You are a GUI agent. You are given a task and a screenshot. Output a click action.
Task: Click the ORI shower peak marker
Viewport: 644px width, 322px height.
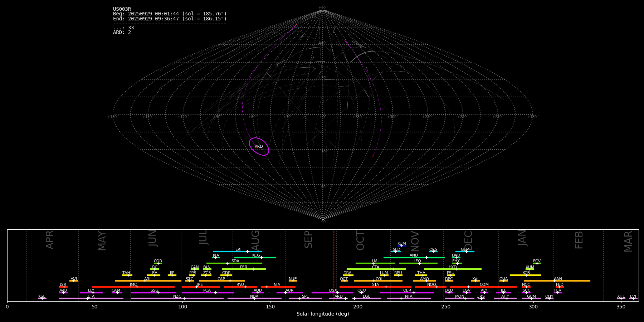[374, 281]
